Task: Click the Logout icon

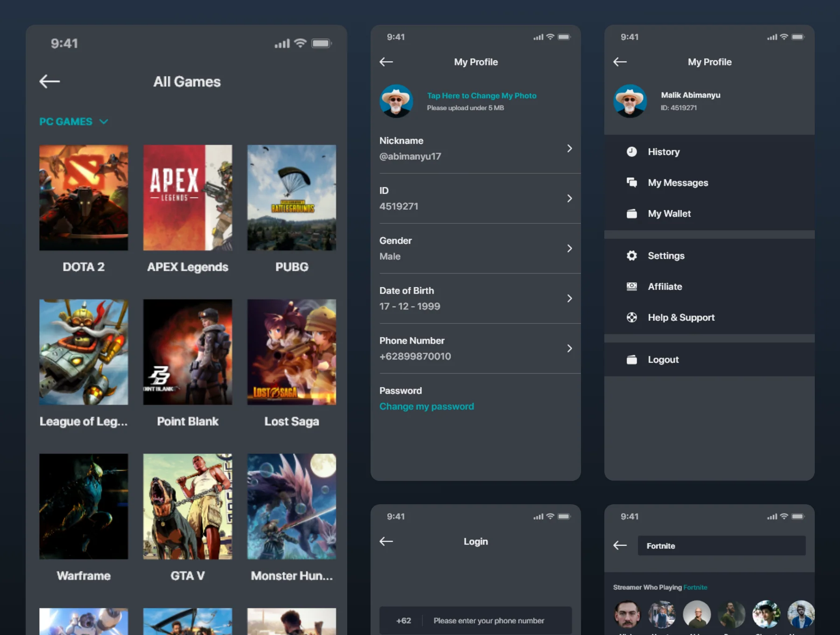Action: 632,360
